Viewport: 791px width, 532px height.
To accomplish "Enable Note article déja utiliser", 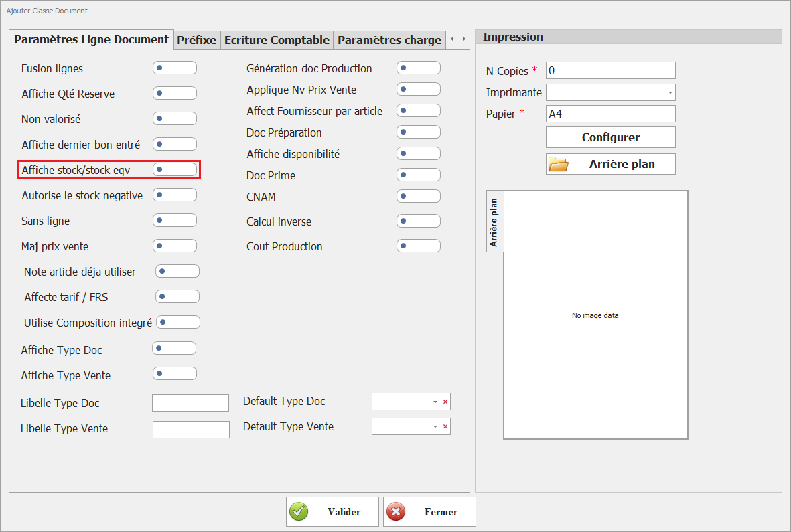I will pos(177,271).
